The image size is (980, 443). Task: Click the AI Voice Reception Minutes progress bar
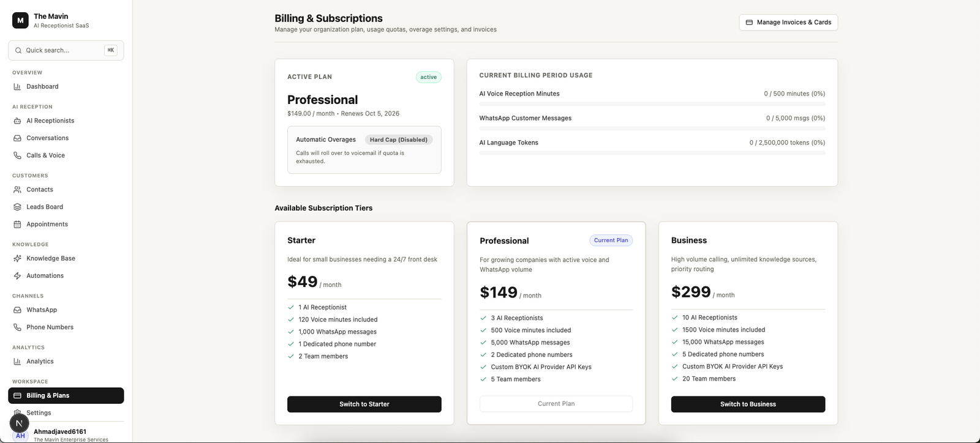click(652, 104)
